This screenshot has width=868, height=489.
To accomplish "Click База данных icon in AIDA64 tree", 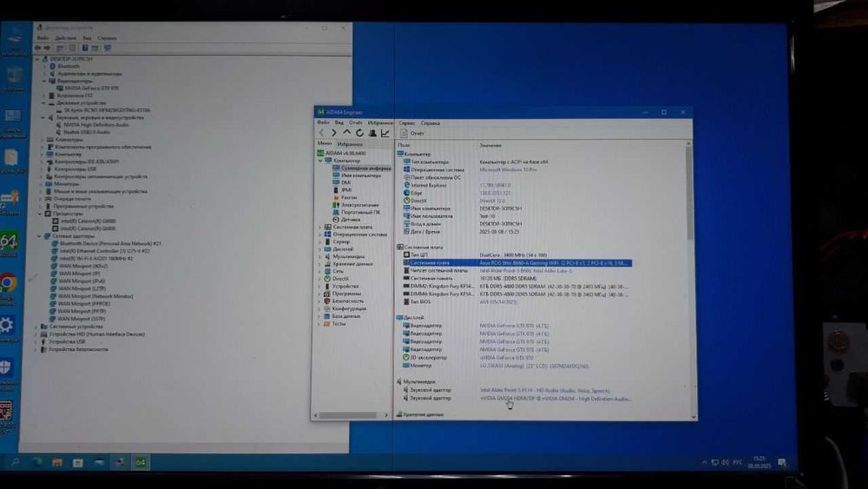I will (x=328, y=316).
